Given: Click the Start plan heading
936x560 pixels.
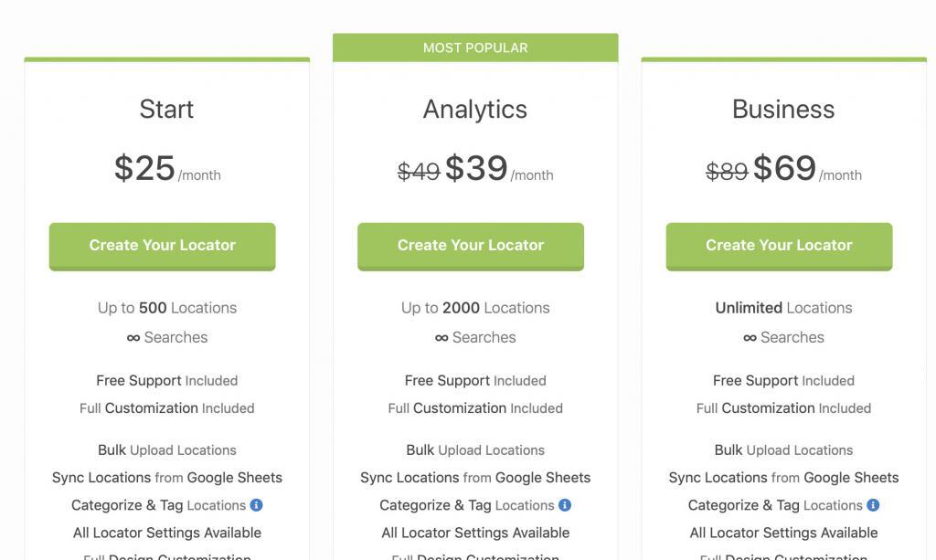Looking at the screenshot, I should [x=166, y=109].
